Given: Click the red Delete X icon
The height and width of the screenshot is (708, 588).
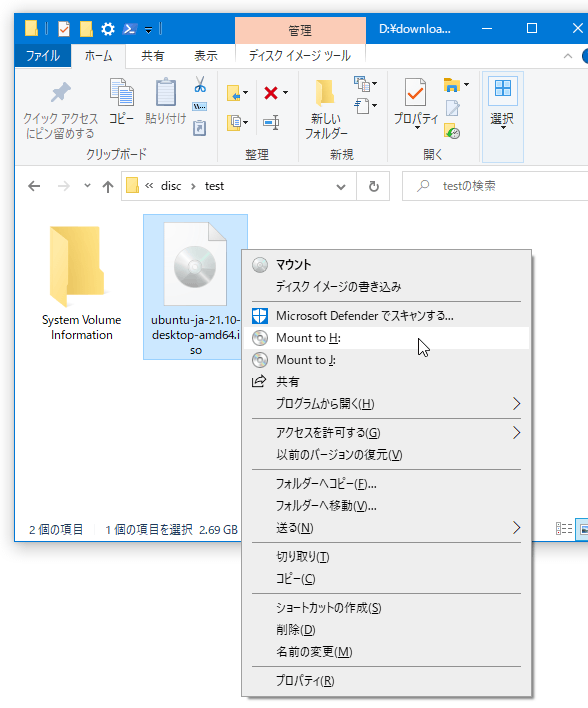Looking at the screenshot, I should [x=271, y=93].
